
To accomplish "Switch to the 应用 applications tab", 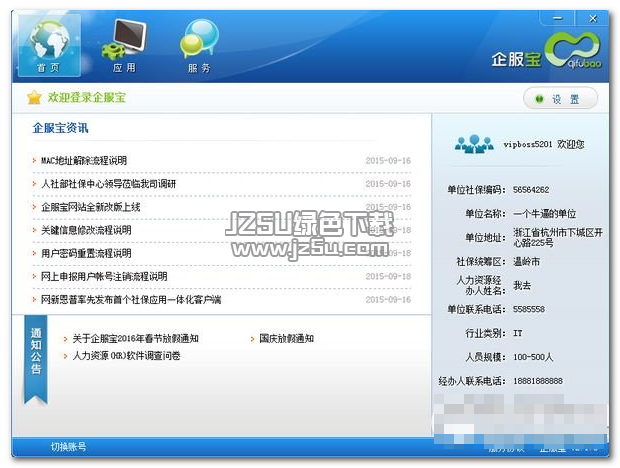I will click(x=124, y=46).
